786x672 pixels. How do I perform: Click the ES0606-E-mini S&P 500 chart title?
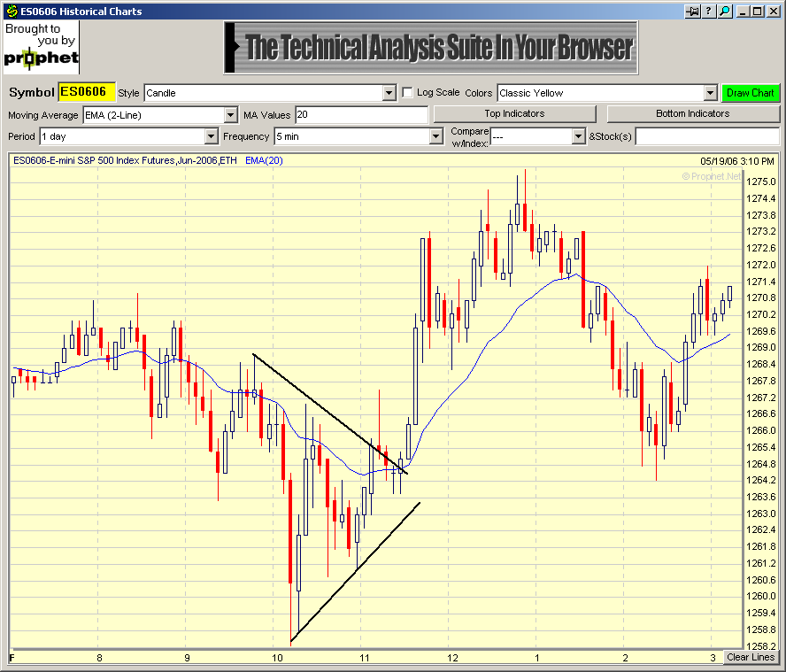[x=125, y=160]
